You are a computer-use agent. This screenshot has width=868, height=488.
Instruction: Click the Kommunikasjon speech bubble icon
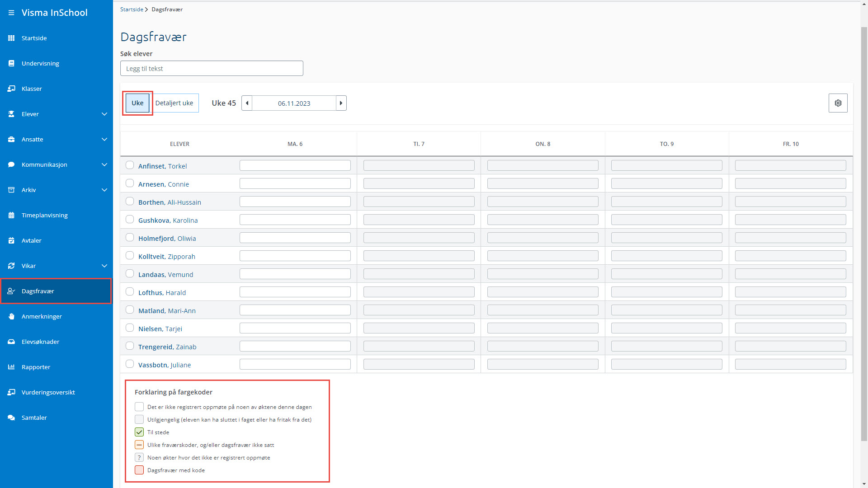click(x=11, y=164)
